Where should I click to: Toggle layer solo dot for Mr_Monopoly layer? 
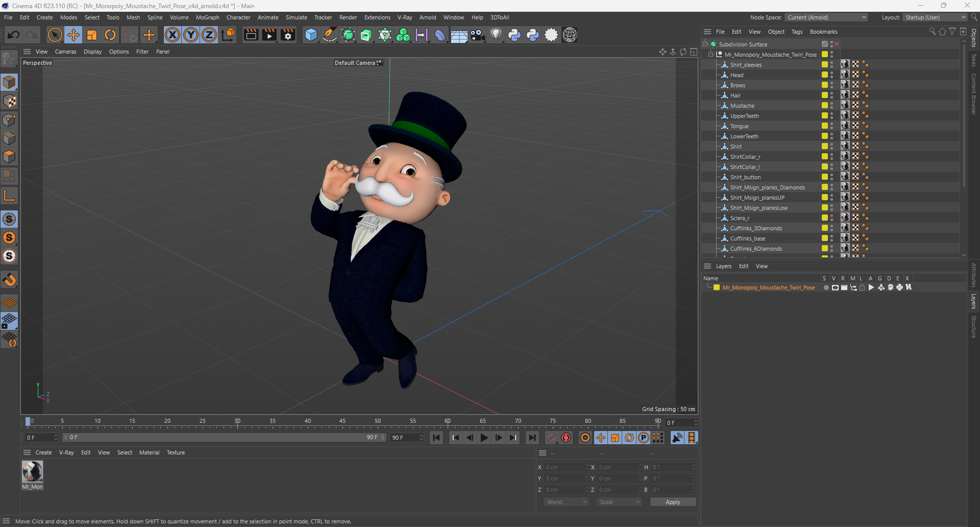coord(826,288)
